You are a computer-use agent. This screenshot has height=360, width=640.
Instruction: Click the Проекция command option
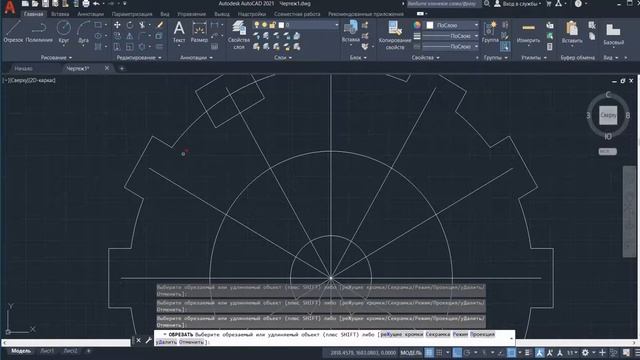tap(482, 334)
